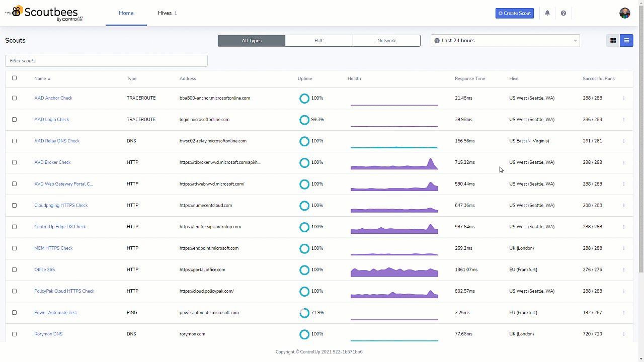Check the AAD Anchor Check row checkbox
The height and width of the screenshot is (362, 644).
14,98
